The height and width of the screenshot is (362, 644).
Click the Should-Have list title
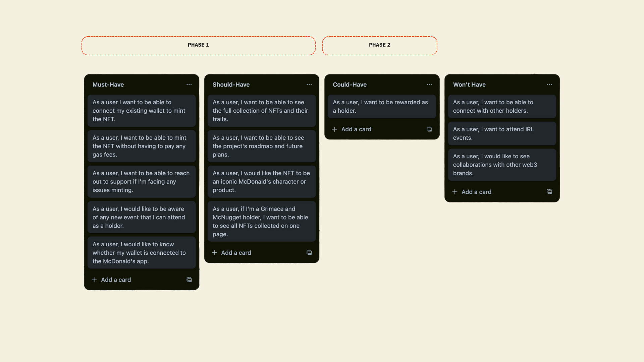[x=231, y=84]
